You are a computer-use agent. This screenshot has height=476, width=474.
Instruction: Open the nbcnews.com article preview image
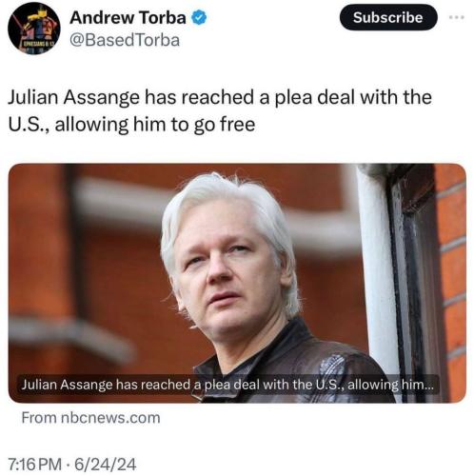pos(237,283)
